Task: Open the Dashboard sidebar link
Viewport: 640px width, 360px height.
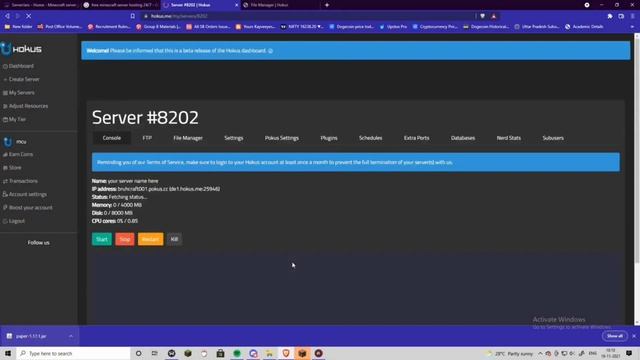Action: pos(18,66)
